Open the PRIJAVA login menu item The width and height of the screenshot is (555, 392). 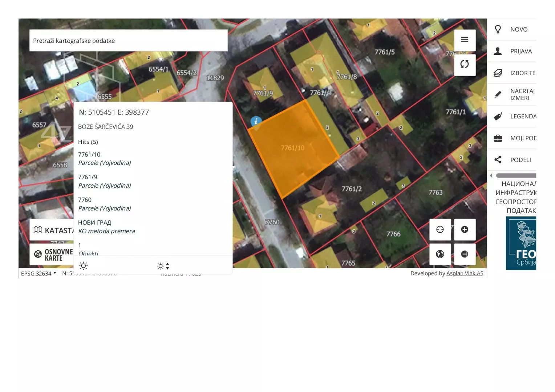[520, 51]
